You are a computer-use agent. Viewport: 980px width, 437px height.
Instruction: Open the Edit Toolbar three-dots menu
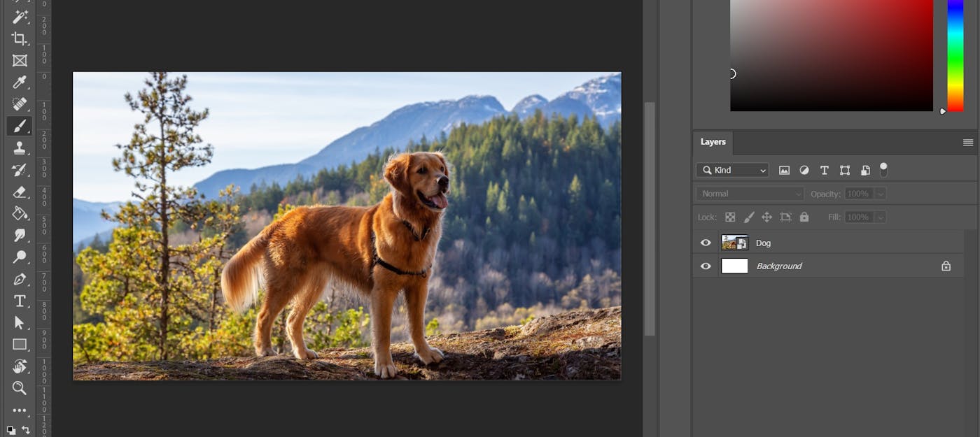[x=20, y=410]
